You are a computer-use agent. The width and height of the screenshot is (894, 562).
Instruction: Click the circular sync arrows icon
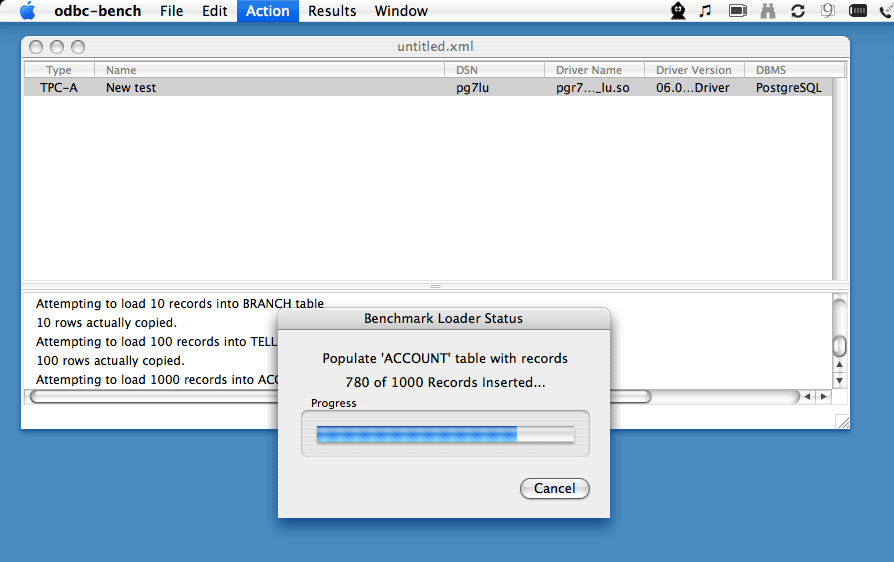pos(797,11)
